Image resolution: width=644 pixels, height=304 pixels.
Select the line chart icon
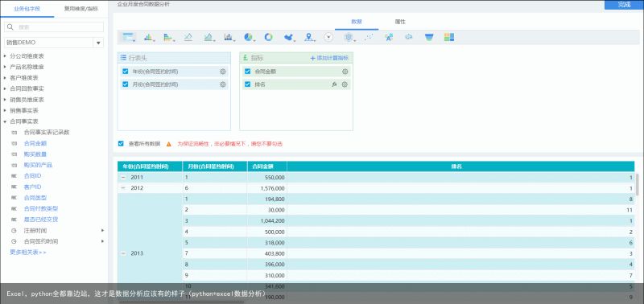click(x=188, y=37)
